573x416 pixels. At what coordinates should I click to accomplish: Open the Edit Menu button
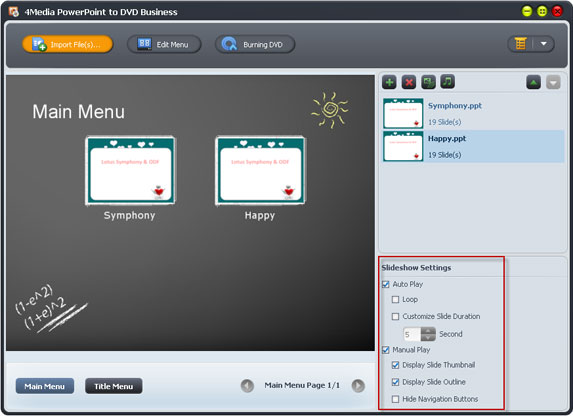coord(164,44)
